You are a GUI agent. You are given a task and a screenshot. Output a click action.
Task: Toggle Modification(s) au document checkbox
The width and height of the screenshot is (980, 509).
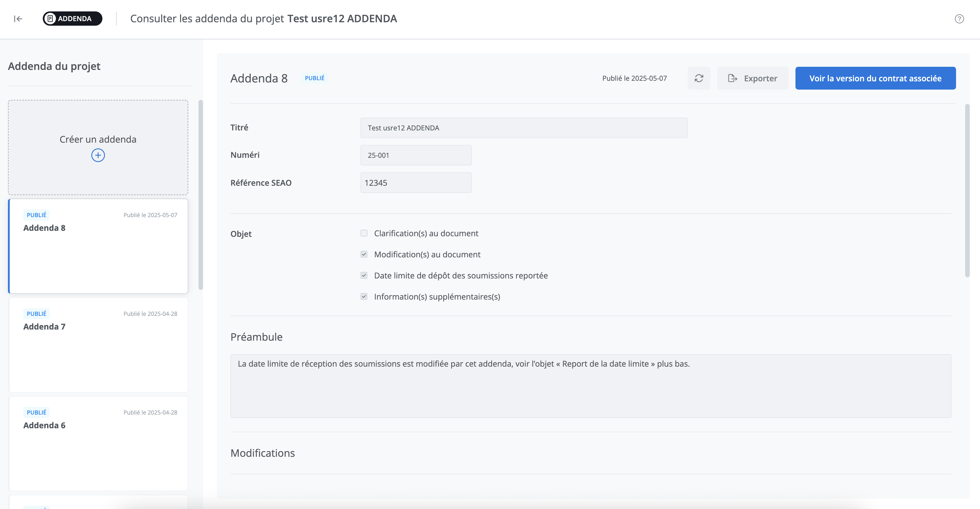(364, 254)
